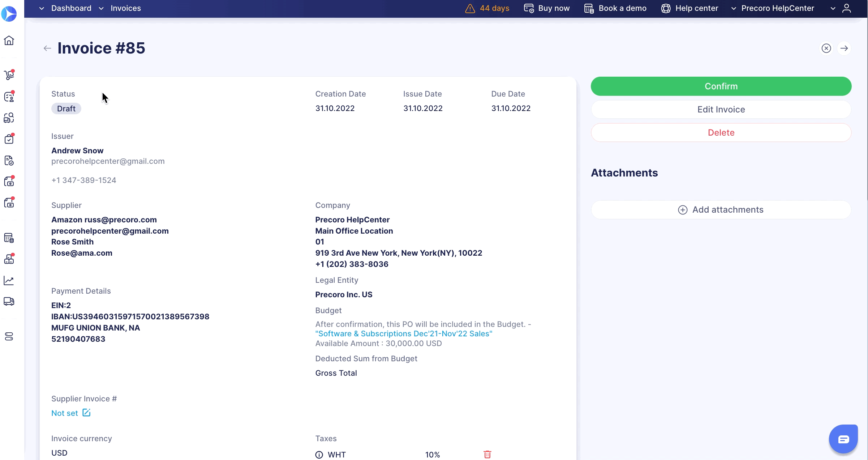Viewport: 868px width, 460px height.
Task: Click Book a demo in top bar
Action: pos(615,8)
